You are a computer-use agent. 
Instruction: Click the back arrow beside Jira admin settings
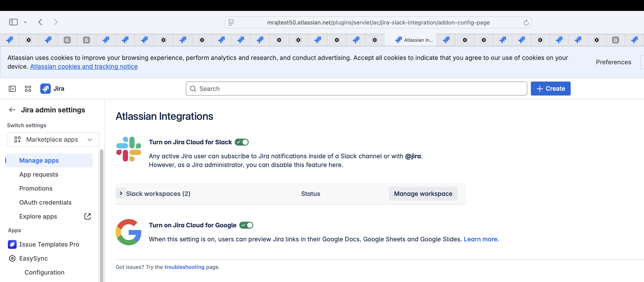tap(12, 110)
